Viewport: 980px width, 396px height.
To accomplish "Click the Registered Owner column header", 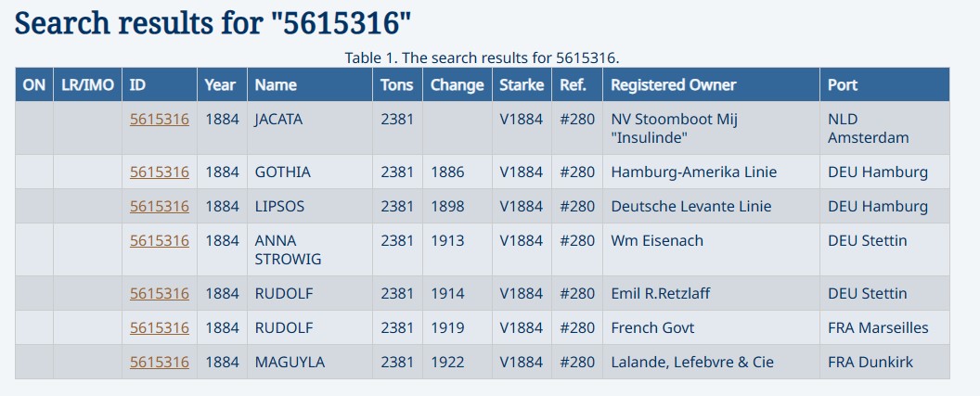I will [x=673, y=84].
